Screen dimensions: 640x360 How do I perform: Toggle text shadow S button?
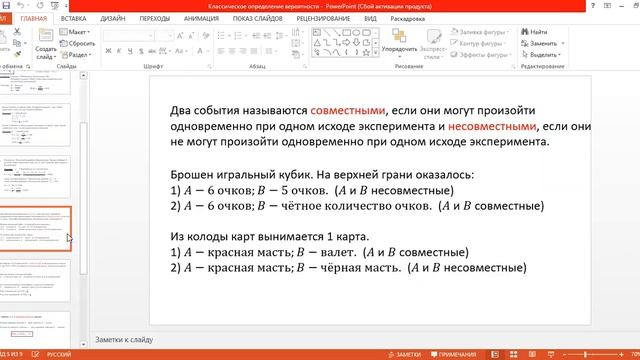(141, 51)
